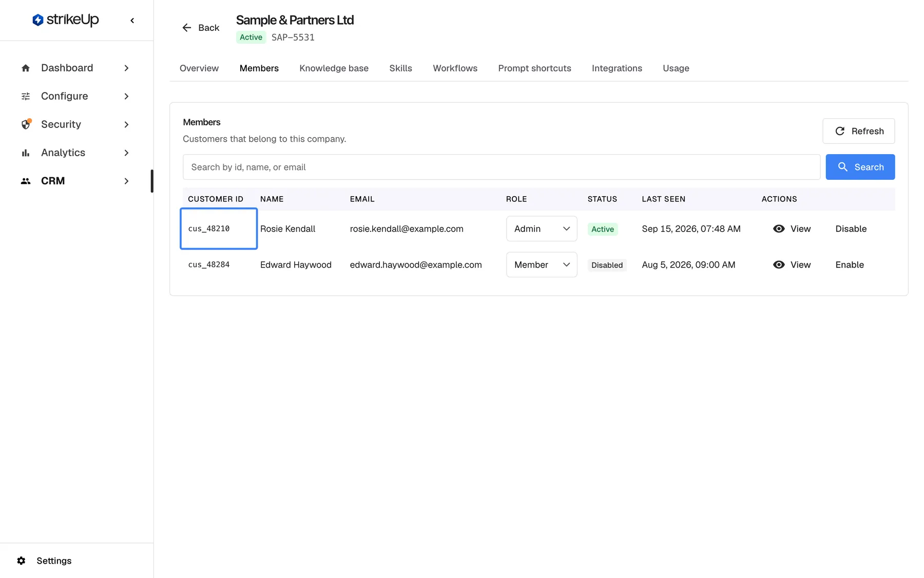Refresh the members list
The image size is (924, 578).
point(858,131)
